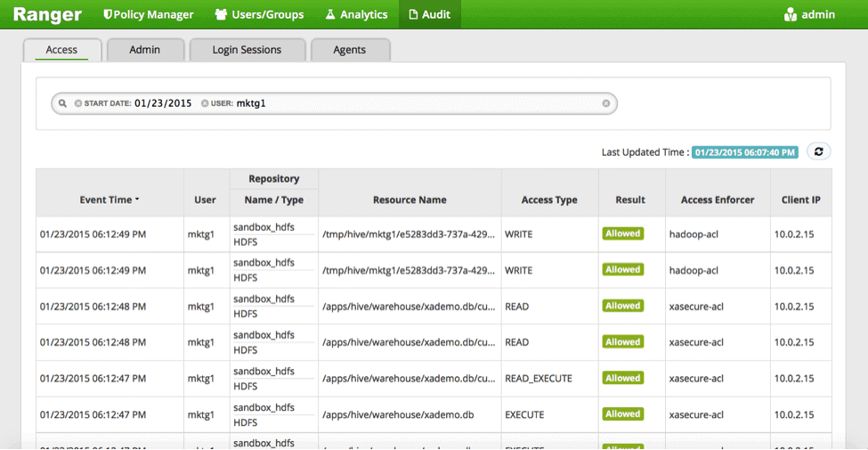868x450 pixels.
Task: Switch to the Admin tab
Action: [144, 50]
